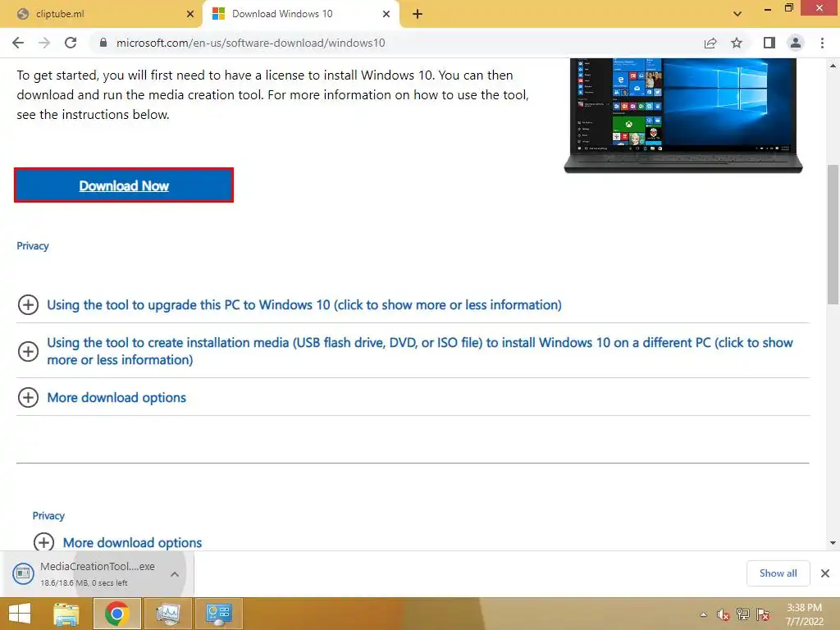The width and height of the screenshot is (840, 630).
Task: Close the Download Windows 10 tab
Action: tap(386, 14)
